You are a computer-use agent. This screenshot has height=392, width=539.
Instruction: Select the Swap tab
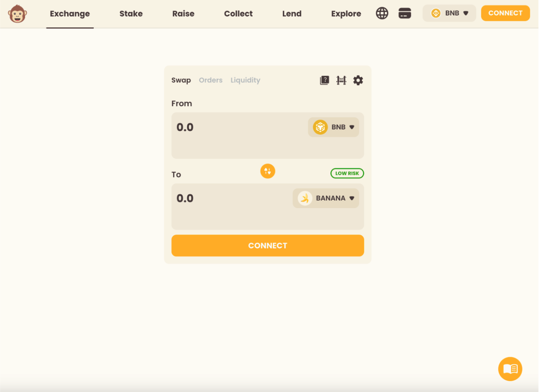181,80
